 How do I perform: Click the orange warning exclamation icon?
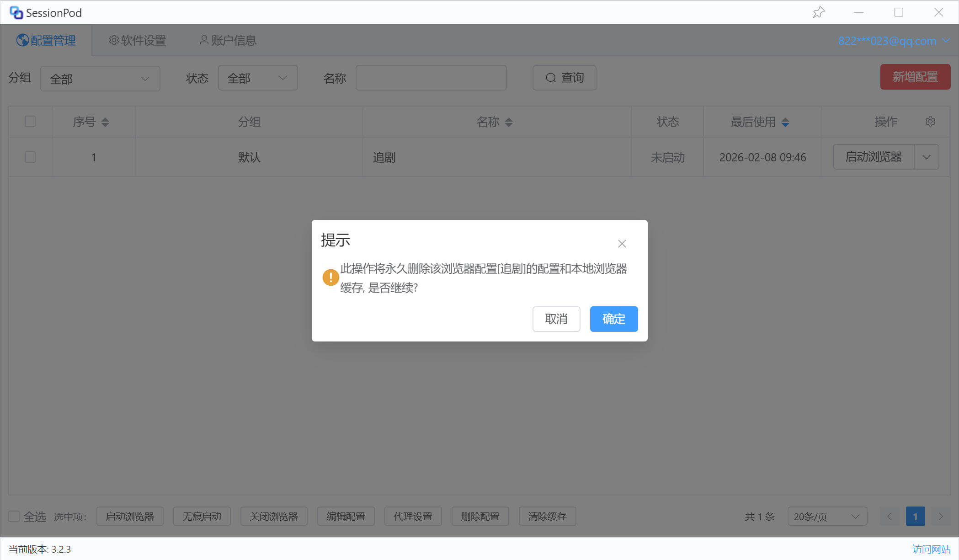coord(330,277)
